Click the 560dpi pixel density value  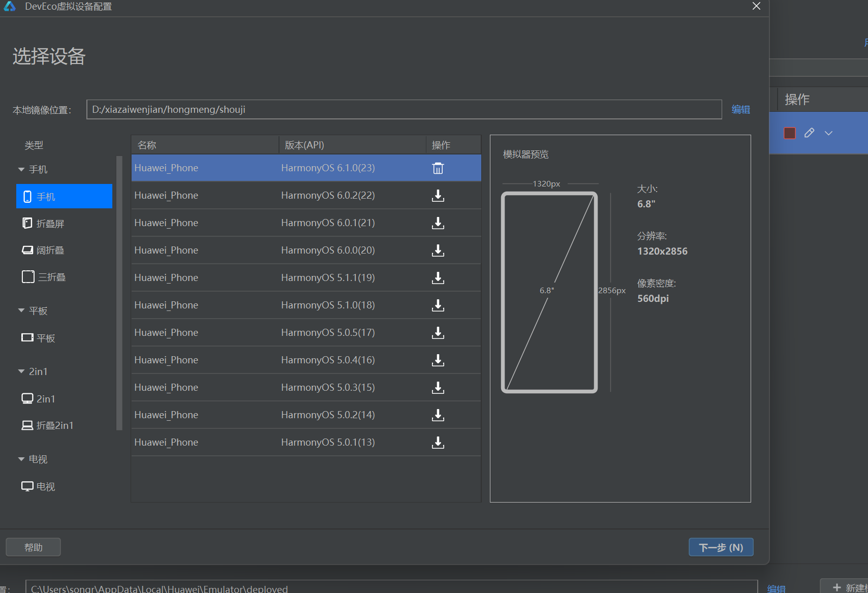click(653, 298)
